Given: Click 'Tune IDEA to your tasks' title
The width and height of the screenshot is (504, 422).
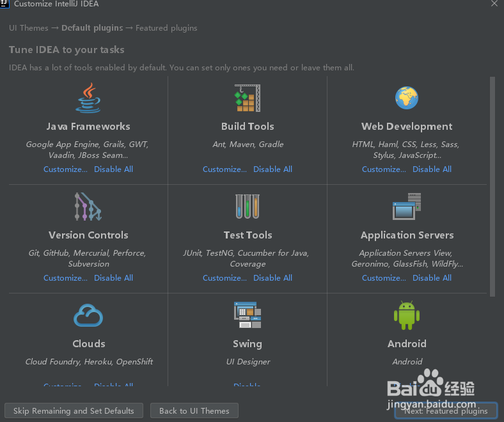Looking at the screenshot, I should click(x=67, y=50).
